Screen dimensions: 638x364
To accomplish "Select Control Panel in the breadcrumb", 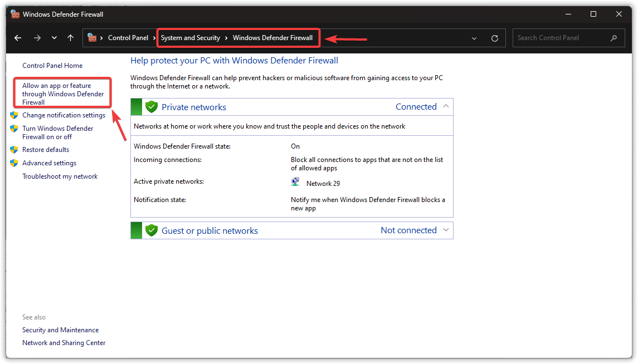I will click(x=129, y=37).
